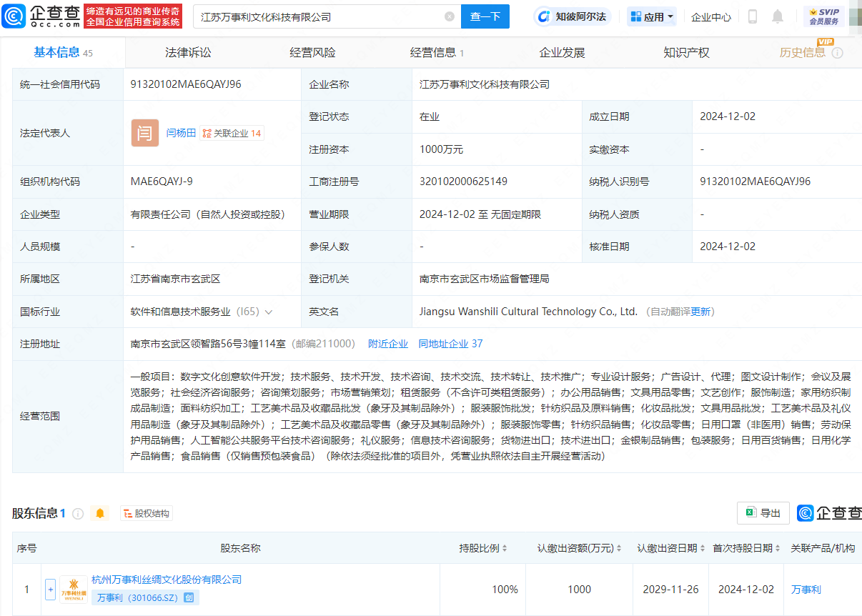Image resolution: width=862 pixels, height=616 pixels.
Task: View 关联企业 14 related companies
Action: click(232, 133)
